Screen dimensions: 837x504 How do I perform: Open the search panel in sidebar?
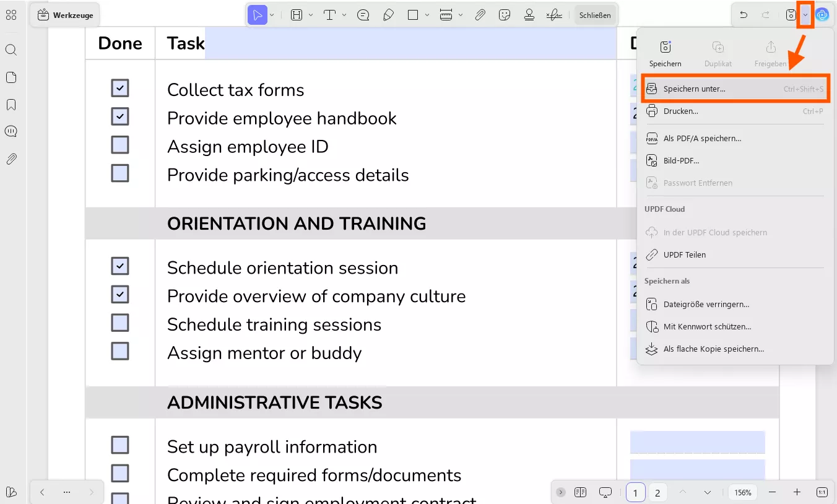coord(11,50)
